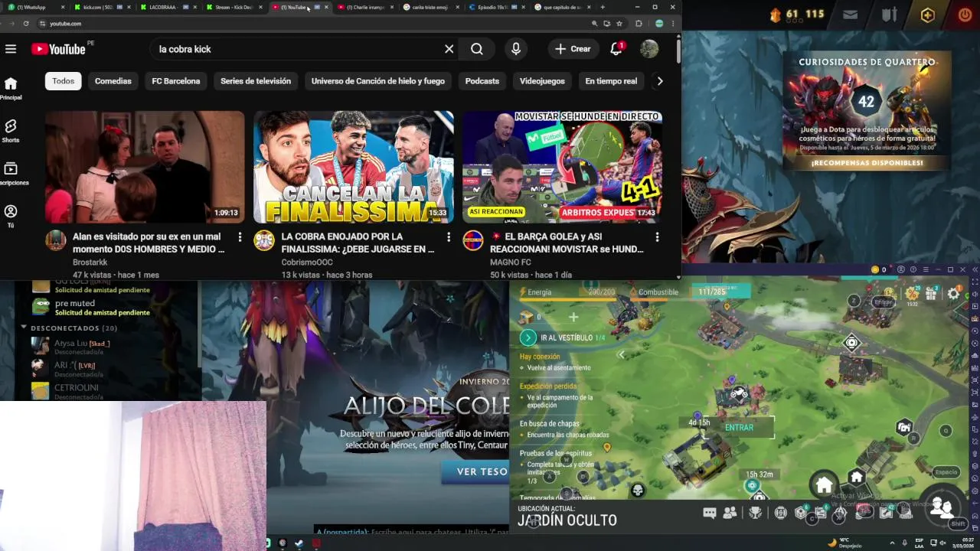Open Dota mail envelope icon
This screenshot has width=980, height=551.
click(850, 15)
